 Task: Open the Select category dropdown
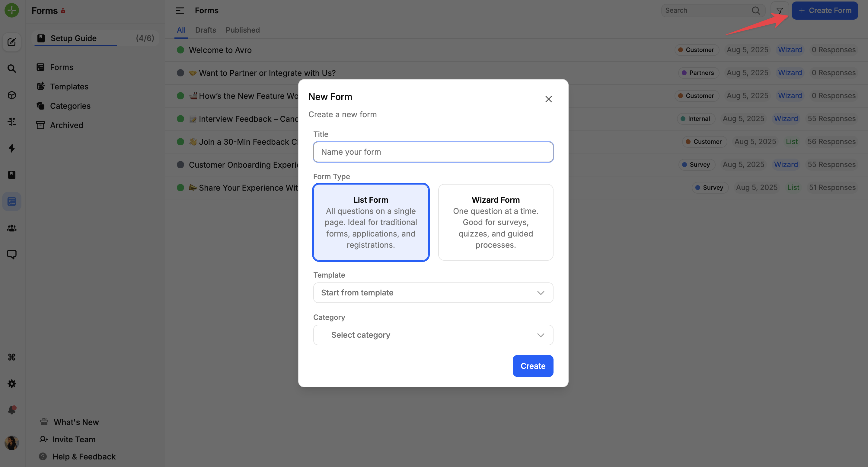coord(433,335)
